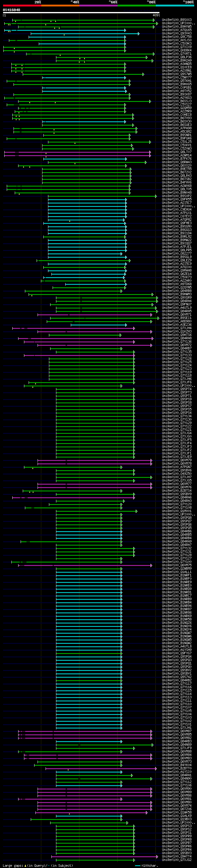Click label UniRef100_Q9SPT4
This screenshot has height=868, width=197.
tap(177, 389)
